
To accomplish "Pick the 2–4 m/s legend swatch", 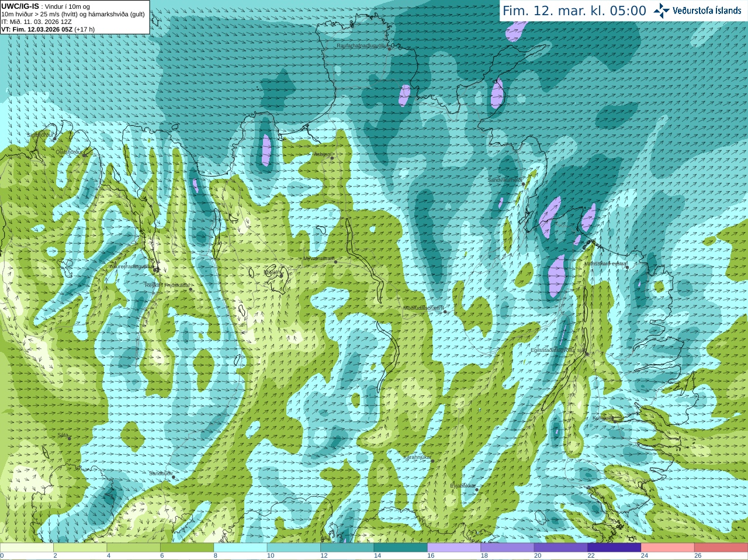I will (80, 548).
